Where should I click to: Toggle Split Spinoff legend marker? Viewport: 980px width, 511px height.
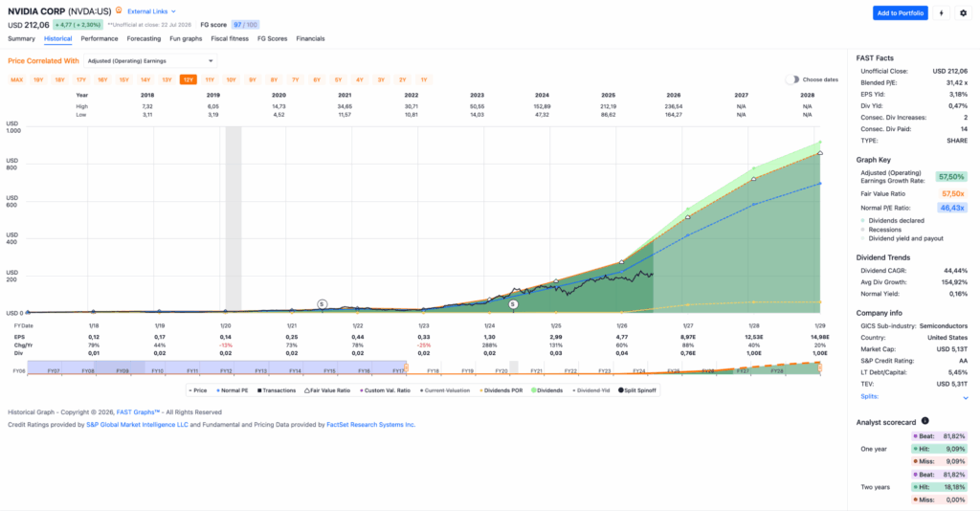[636, 390]
